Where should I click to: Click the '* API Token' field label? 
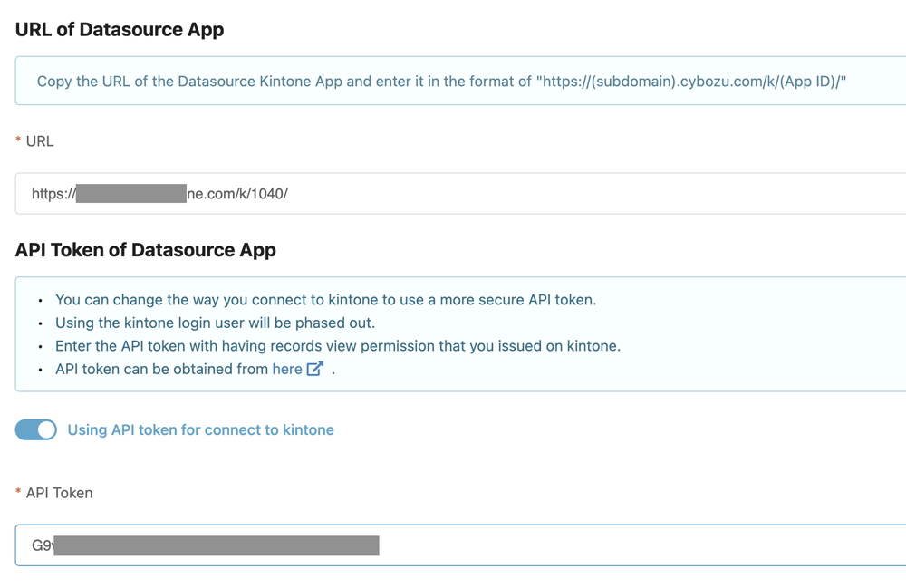tap(54, 493)
